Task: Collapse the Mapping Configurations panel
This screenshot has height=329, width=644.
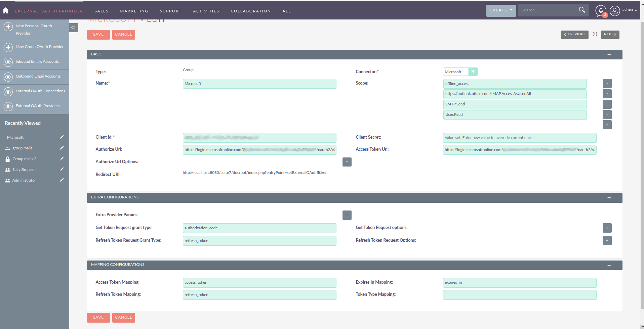Action: pyautogui.click(x=609, y=265)
